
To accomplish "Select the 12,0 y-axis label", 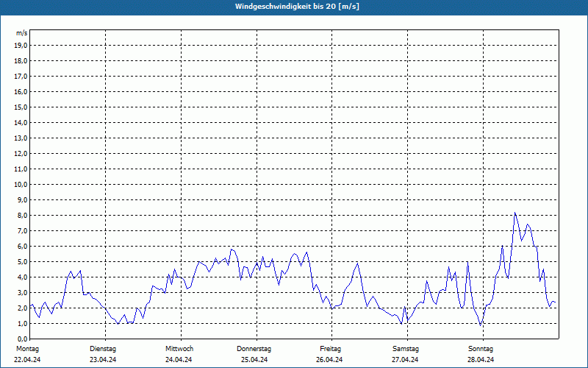I will click(21, 154).
